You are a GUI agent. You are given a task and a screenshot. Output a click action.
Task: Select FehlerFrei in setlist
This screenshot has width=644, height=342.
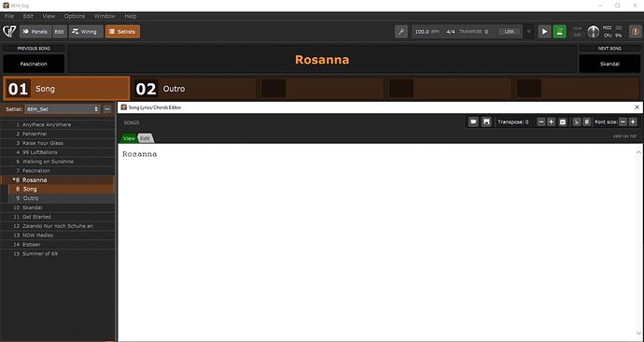click(x=58, y=134)
